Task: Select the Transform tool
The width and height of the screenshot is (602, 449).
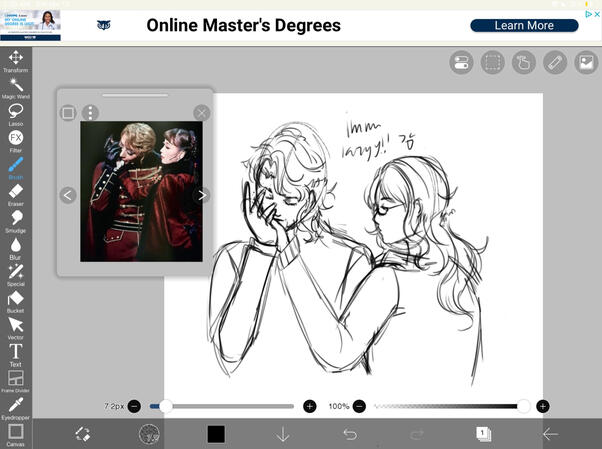Action: 16,59
